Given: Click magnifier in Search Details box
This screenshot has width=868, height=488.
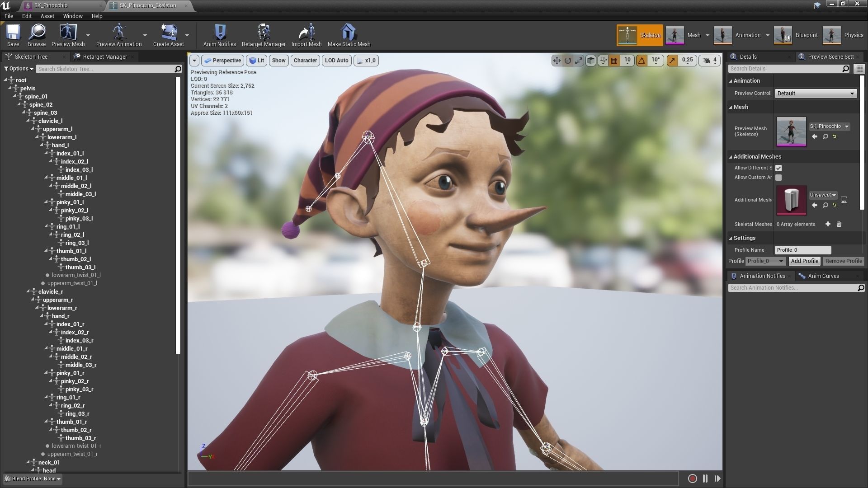Looking at the screenshot, I should [x=846, y=69].
